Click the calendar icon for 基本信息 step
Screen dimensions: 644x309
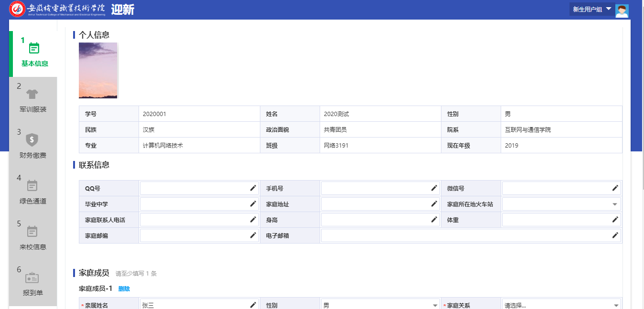(x=34, y=48)
